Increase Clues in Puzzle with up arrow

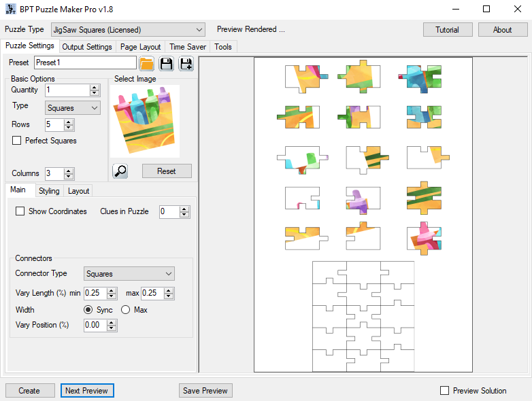pyautogui.click(x=184, y=209)
